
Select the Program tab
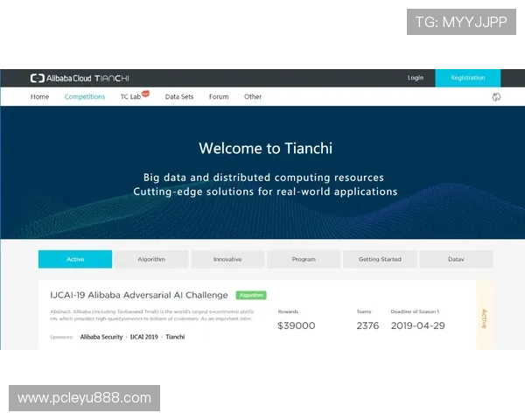pyautogui.click(x=304, y=259)
